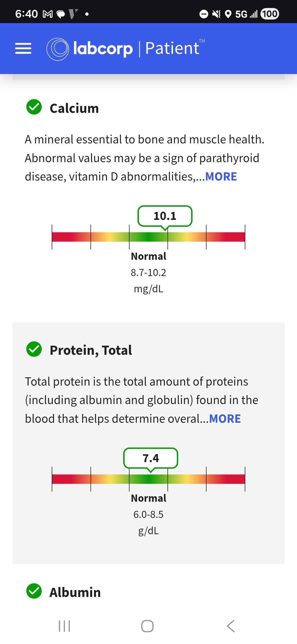Tap the Protein, Total range color bar
Image resolution: width=297 pixels, height=644 pixels.
[148, 479]
